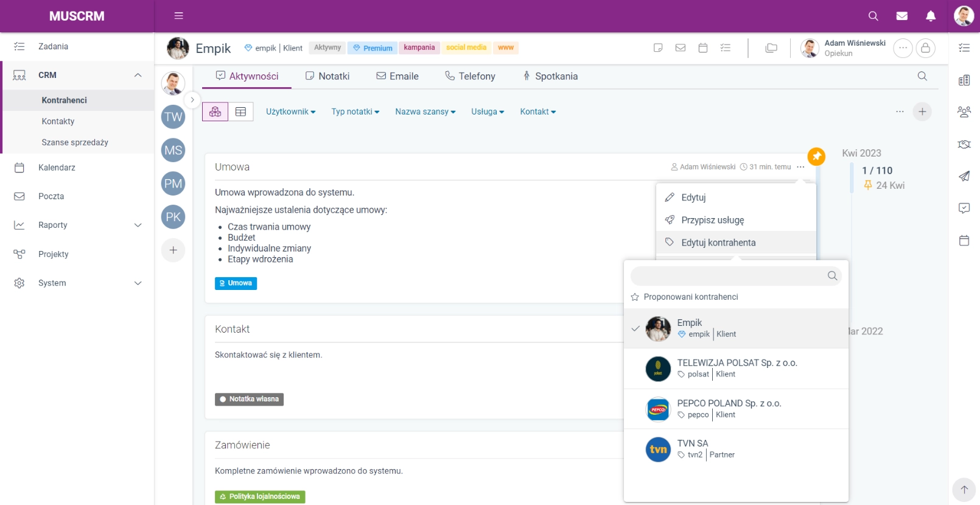Click the orange pin on Umowa note

[x=816, y=157]
